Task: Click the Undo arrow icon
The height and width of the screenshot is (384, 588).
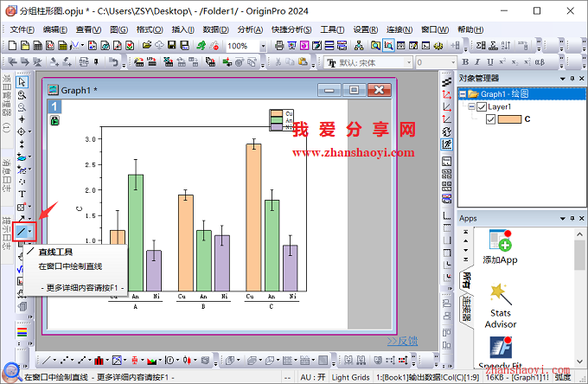Action: pos(113,62)
